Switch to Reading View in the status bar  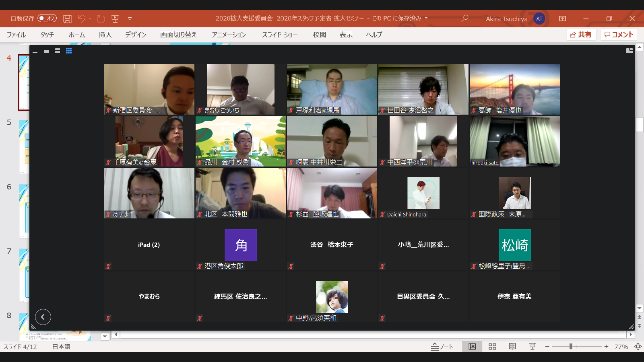point(512,346)
